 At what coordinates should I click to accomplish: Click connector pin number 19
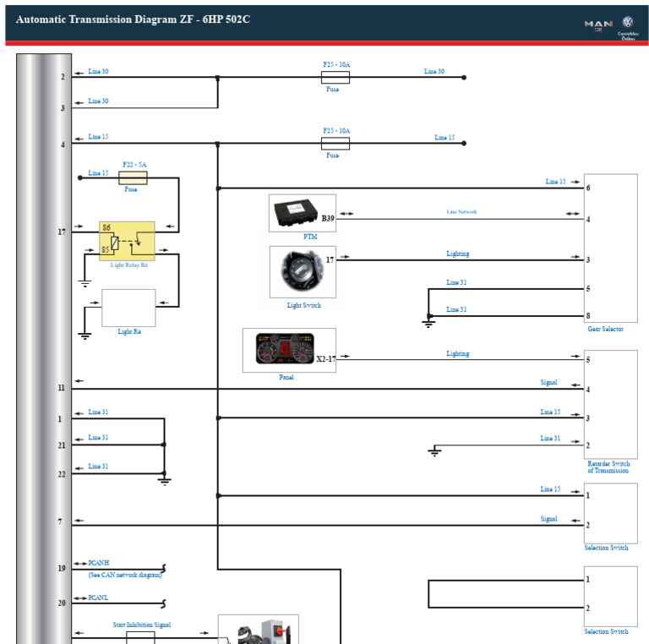point(62,568)
